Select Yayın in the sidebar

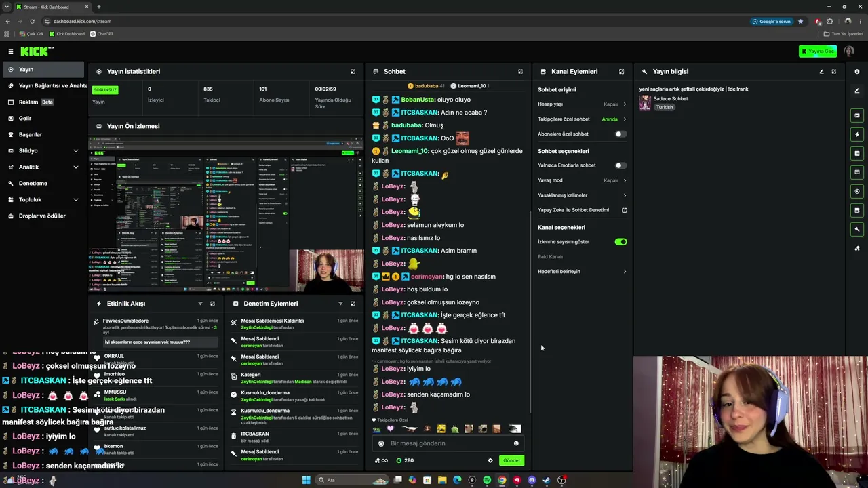[44, 69]
